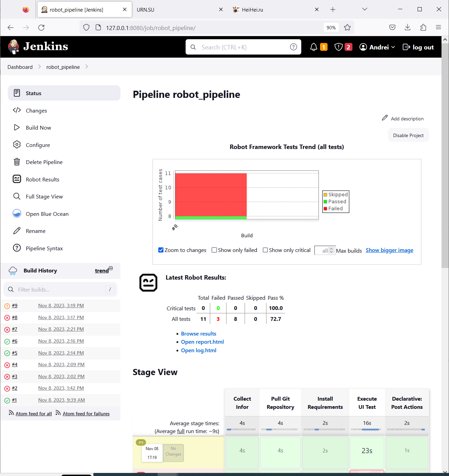
Task: Click the Open Blue Ocean icon
Action: coord(17,213)
